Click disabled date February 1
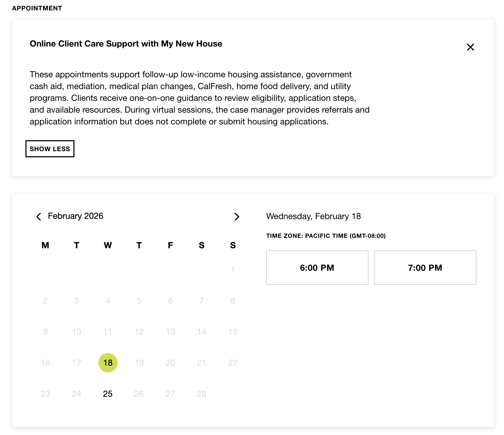 [x=233, y=269]
